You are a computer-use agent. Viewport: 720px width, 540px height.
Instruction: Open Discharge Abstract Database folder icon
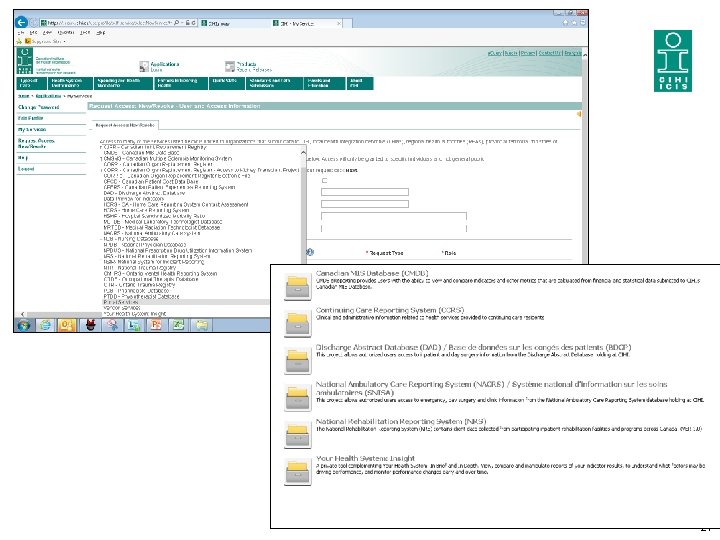[x=298, y=360]
